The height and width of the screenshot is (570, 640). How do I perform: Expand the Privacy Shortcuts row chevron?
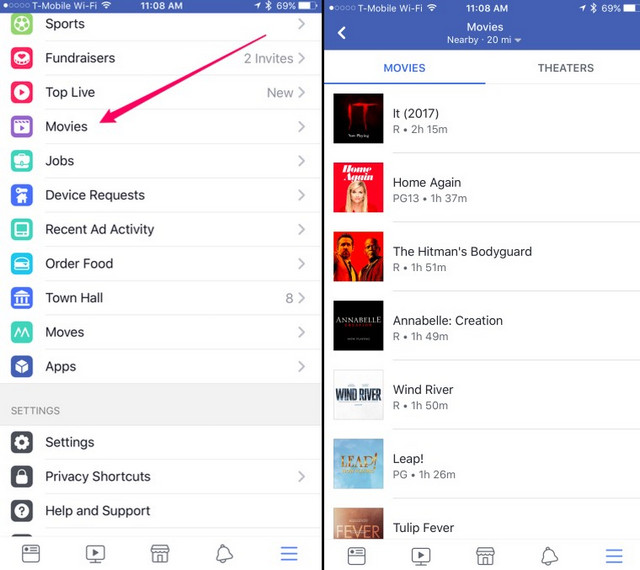coord(301,476)
